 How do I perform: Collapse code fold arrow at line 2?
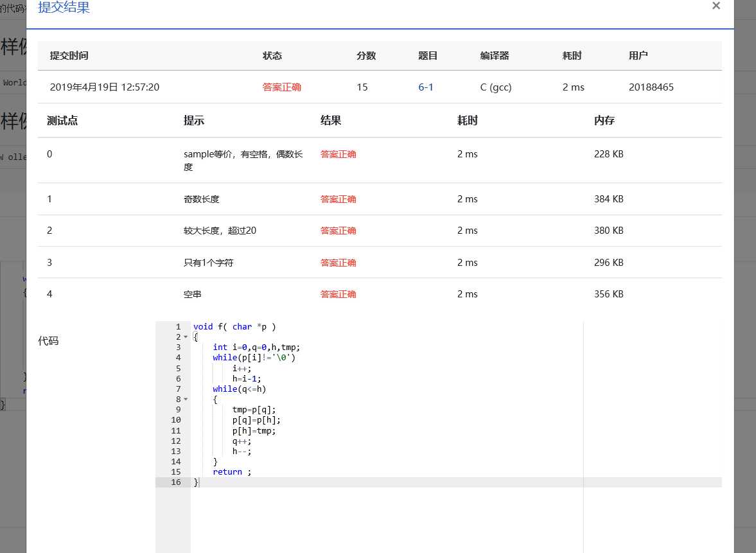point(186,337)
